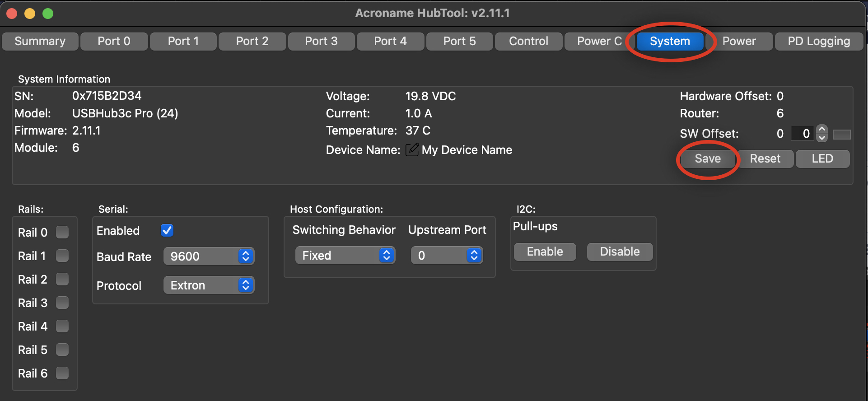
Task: Enable I2C pull-ups
Action: click(x=545, y=252)
